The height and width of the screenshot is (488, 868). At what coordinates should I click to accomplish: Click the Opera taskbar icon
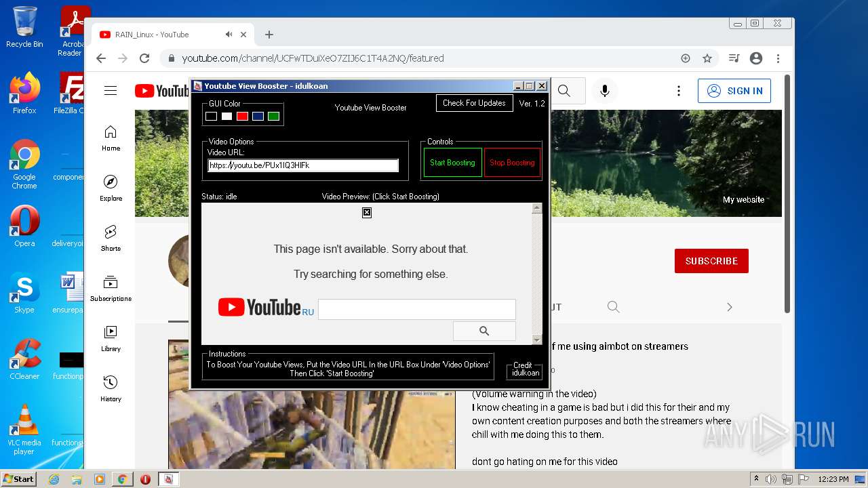(145, 479)
